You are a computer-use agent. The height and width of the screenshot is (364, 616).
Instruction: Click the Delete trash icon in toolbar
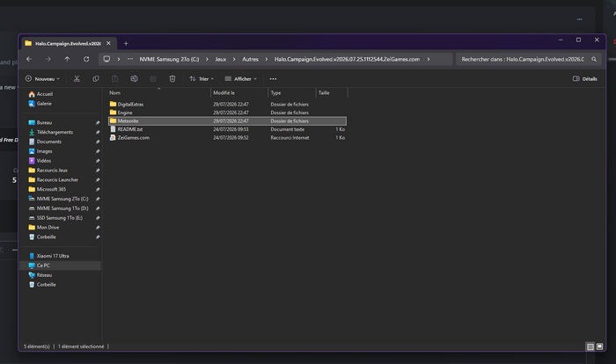click(x=172, y=79)
